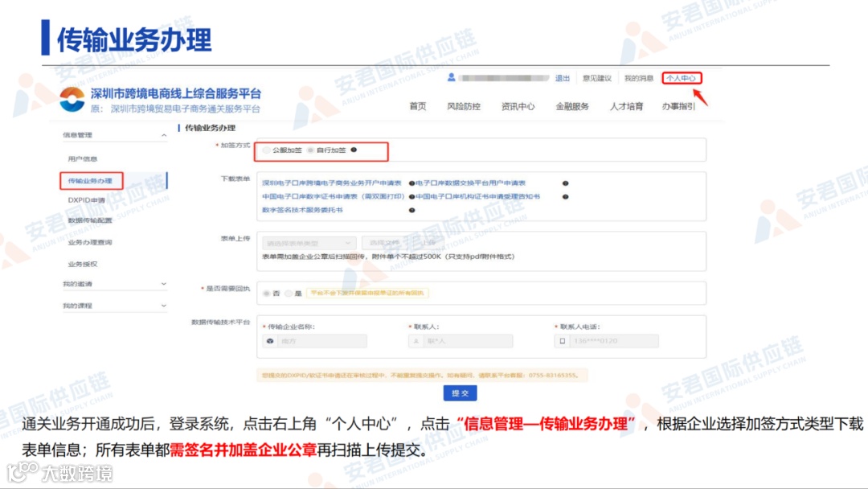Choose 否 for 是否需要回执

(x=267, y=294)
